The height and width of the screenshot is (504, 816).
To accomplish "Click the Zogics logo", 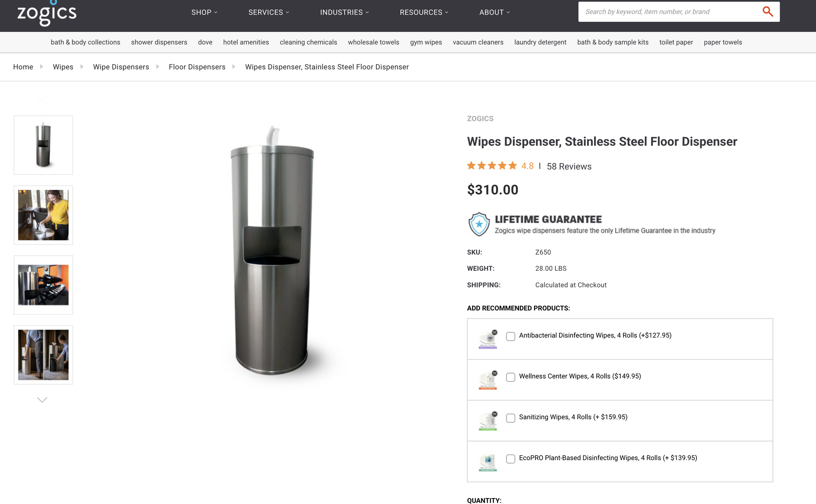I will click(x=47, y=13).
